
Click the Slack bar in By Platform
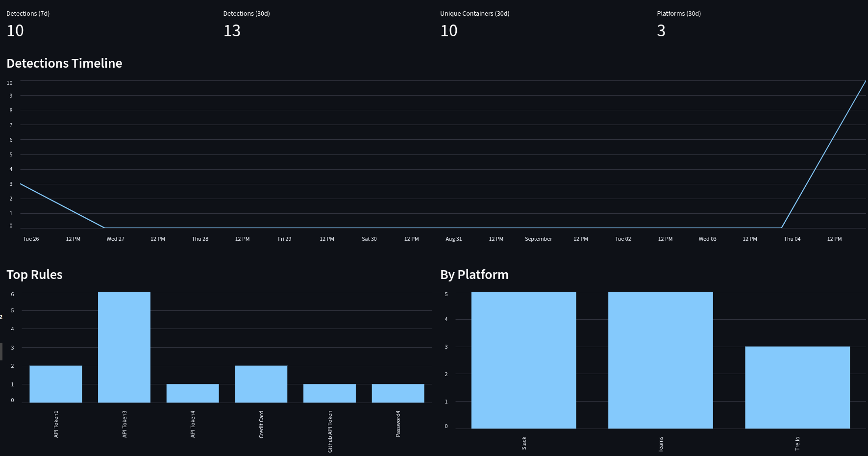523,360
